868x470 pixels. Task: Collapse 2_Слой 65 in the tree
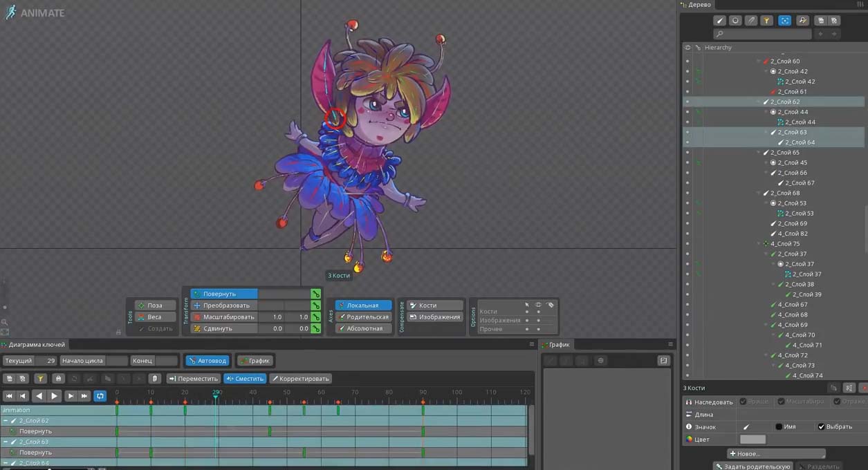[x=759, y=153]
